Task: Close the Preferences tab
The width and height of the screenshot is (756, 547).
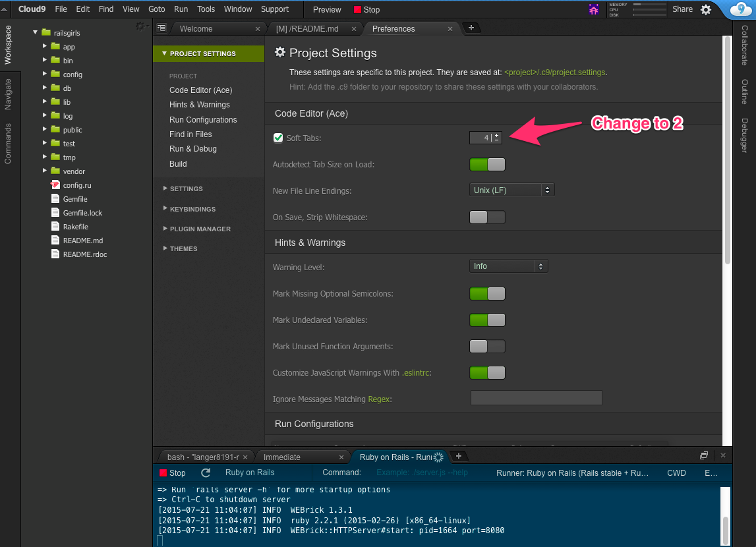Action: [450, 29]
